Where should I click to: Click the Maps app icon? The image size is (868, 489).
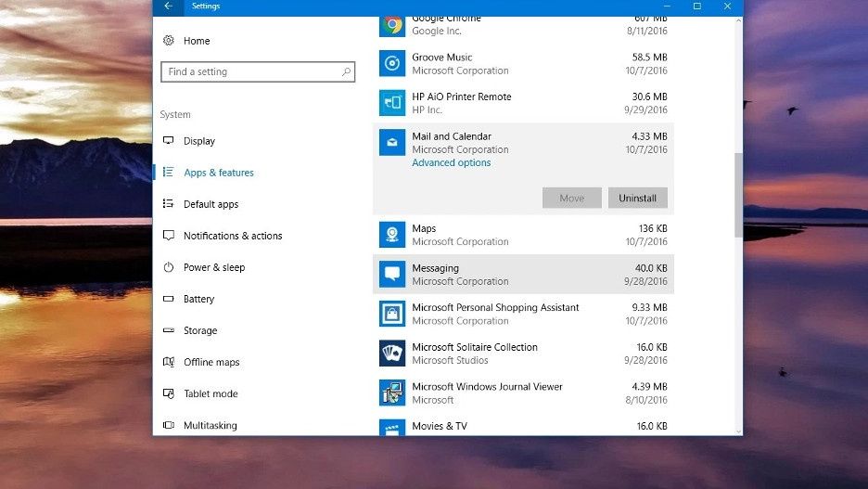tap(392, 234)
